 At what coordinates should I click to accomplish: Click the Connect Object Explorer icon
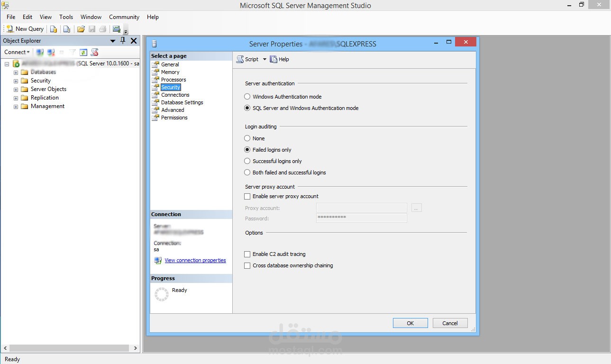(40, 52)
